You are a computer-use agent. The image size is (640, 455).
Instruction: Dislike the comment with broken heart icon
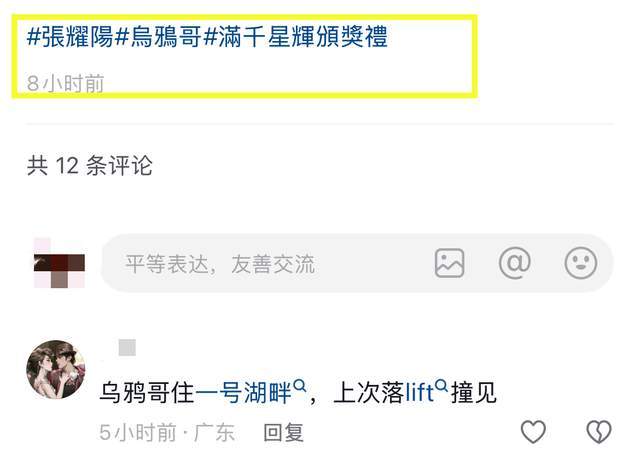(x=599, y=432)
